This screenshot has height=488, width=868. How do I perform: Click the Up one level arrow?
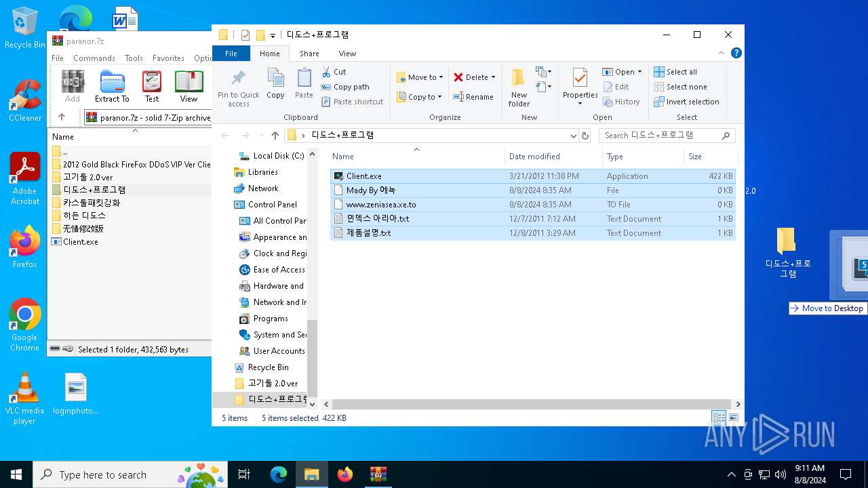click(x=275, y=136)
